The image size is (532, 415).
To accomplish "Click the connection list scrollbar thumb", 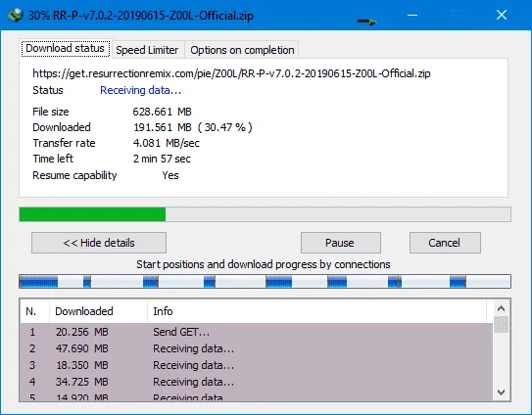I will pyautogui.click(x=501, y=325).
